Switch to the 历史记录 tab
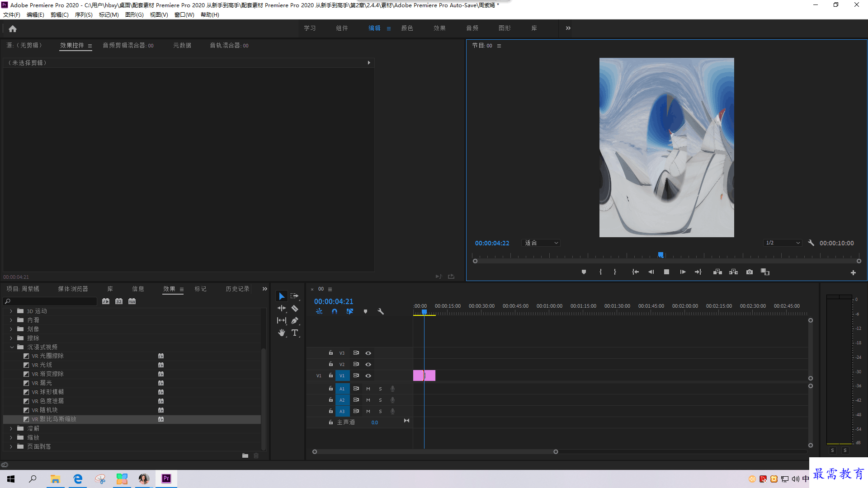The width and height of the screenshot is (868, 488). 237,289
